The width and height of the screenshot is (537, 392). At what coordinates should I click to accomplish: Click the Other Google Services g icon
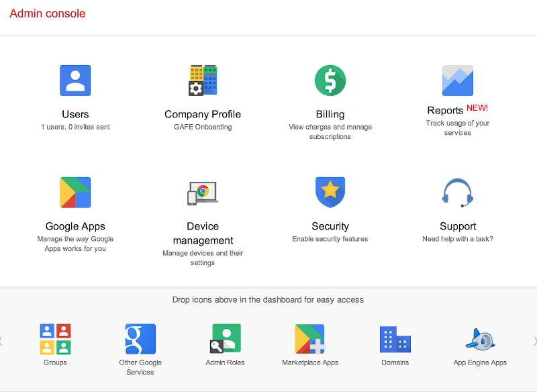140,339
